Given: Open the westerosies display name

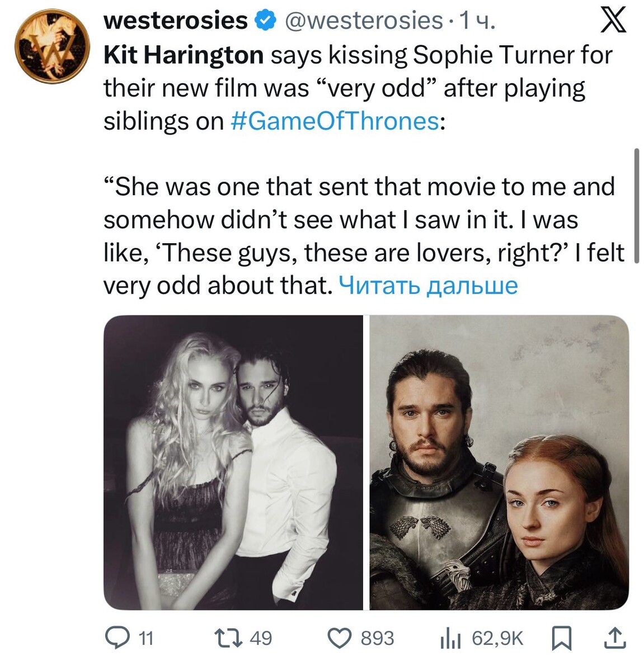Looking at the screenshot, I should 176,21.
